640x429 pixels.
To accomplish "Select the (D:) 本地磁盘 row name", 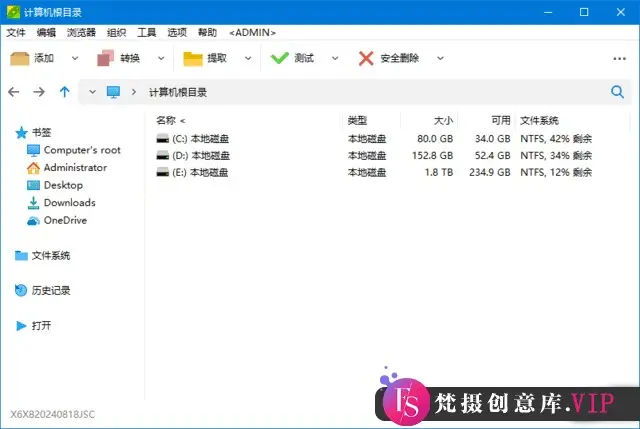I will click(x=201, y=156).
